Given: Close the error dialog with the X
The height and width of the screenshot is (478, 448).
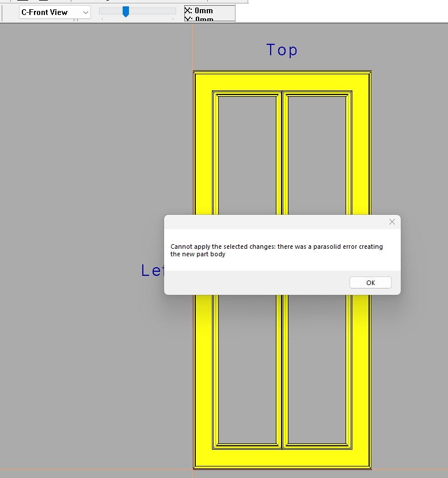Looking at the screenshot, I should coord(392,222).
